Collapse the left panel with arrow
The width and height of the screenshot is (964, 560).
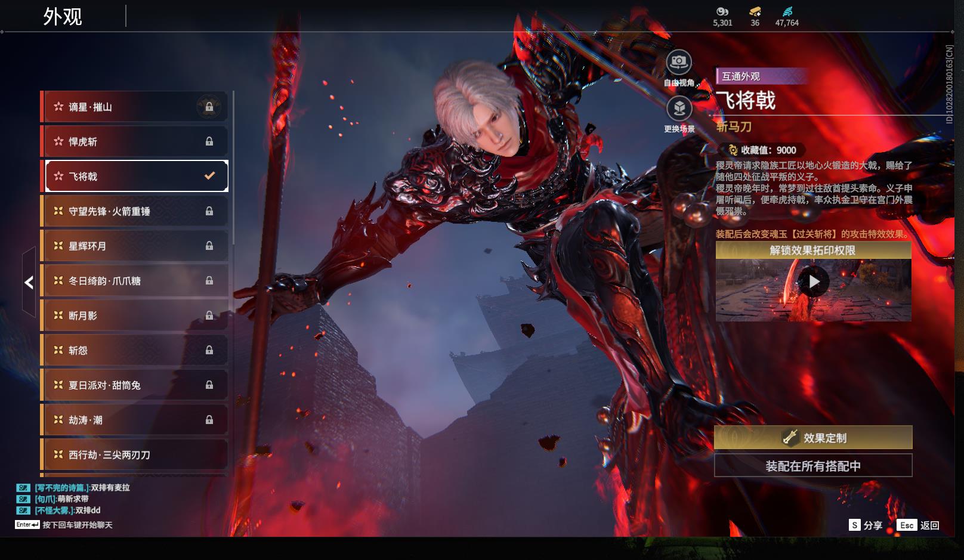(x=29, y=282)
